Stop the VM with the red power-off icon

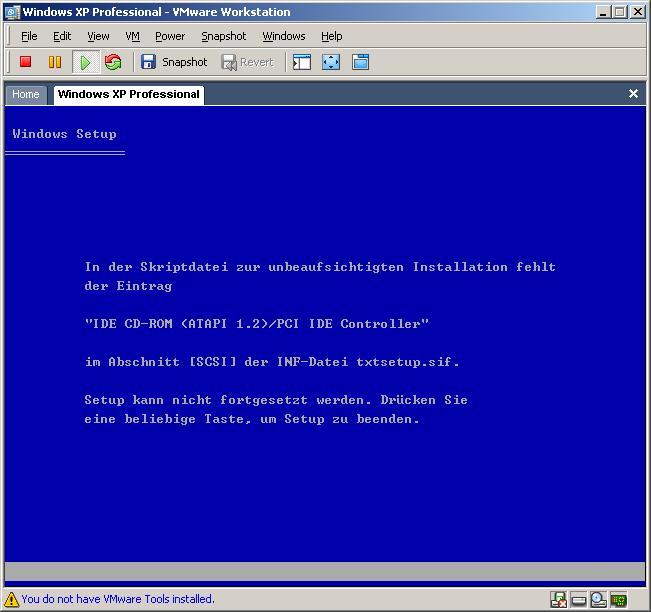[x=26, y=62]
